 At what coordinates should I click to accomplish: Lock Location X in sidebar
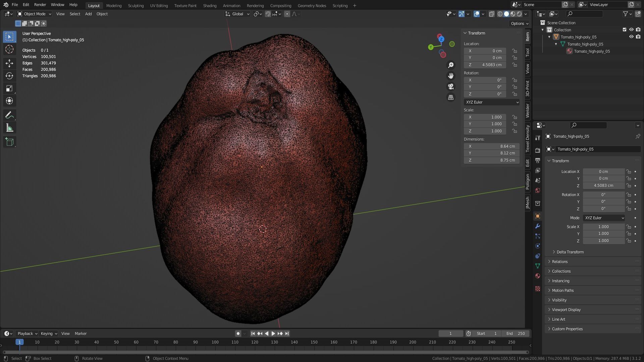(x=514, y=51)
